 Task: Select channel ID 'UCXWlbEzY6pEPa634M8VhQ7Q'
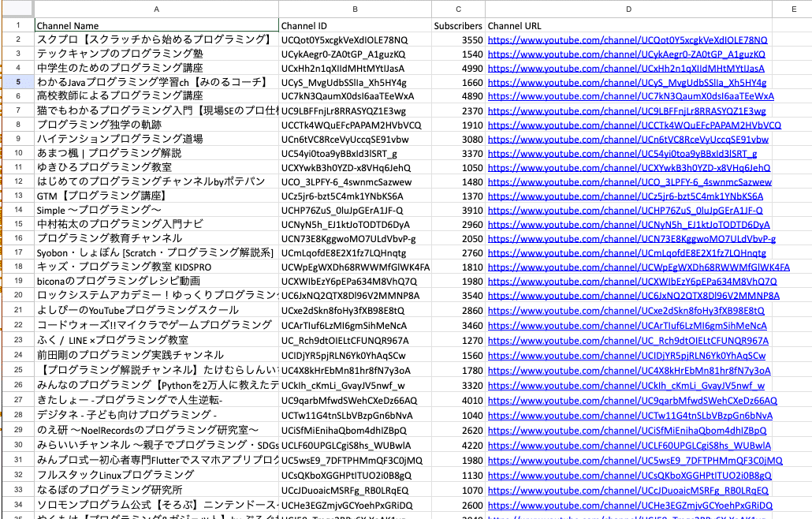coord(355,281)
